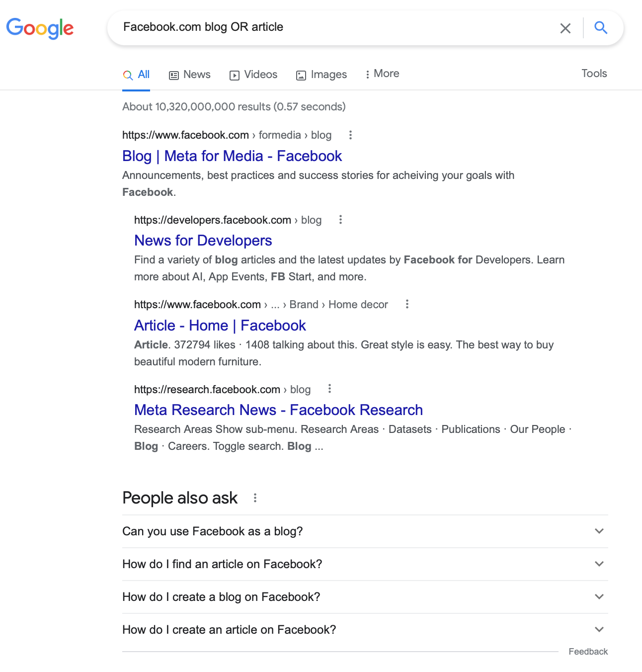Open options for Meta for Media result

point(350,135)
